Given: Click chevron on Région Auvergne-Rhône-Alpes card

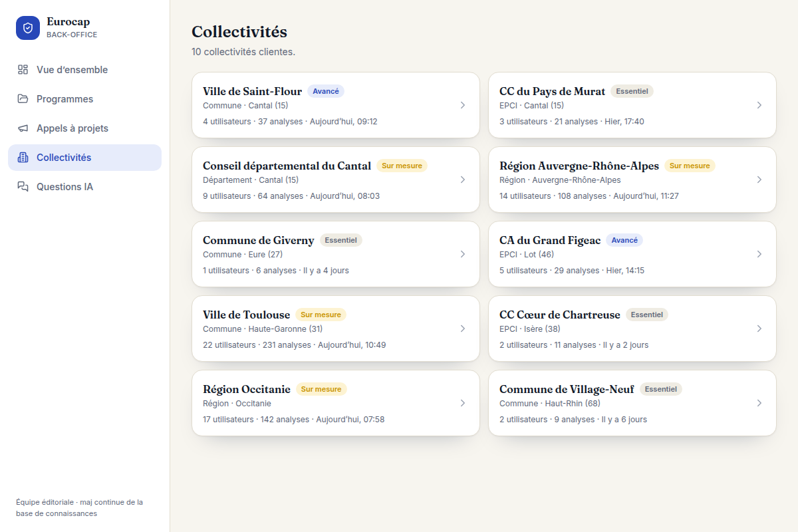Looking at the screenshot, I should [759, 180].
